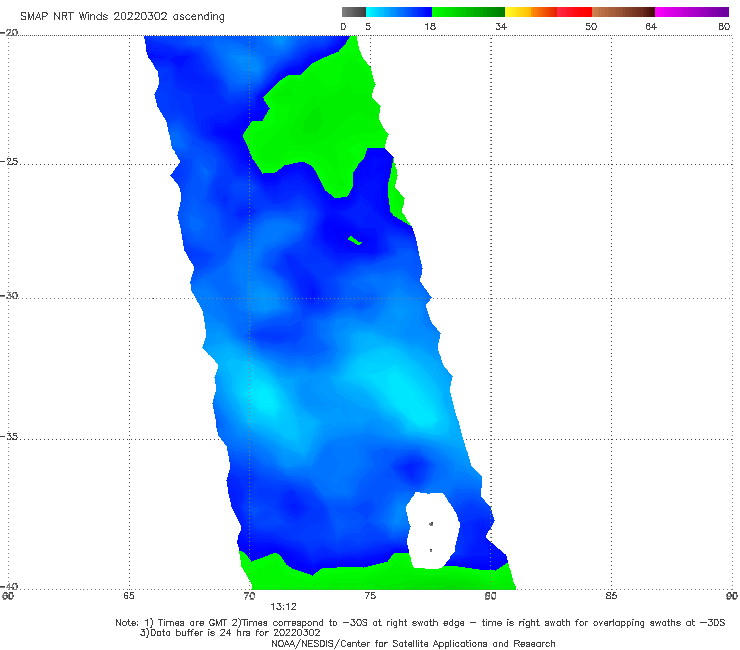
Task: Click the NOAA/NESDIS credit line
Action: click(413, 643)
